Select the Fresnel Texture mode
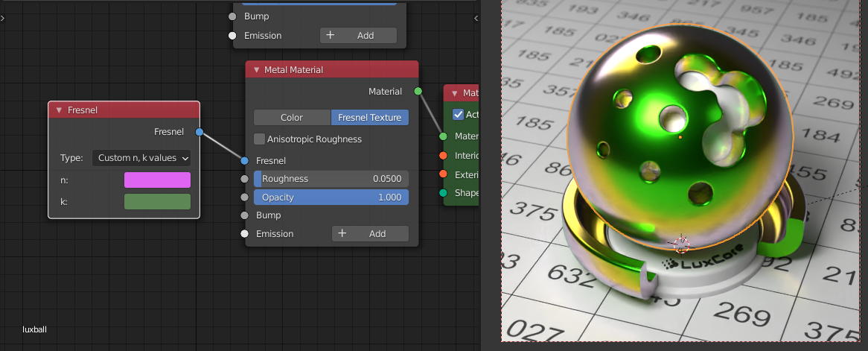The image size is (868, 351). point(369,118)
